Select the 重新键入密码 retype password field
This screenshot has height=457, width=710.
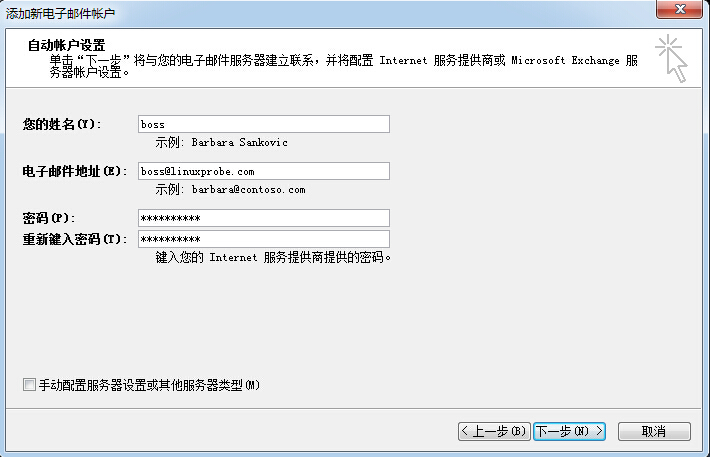pos(263,239)
